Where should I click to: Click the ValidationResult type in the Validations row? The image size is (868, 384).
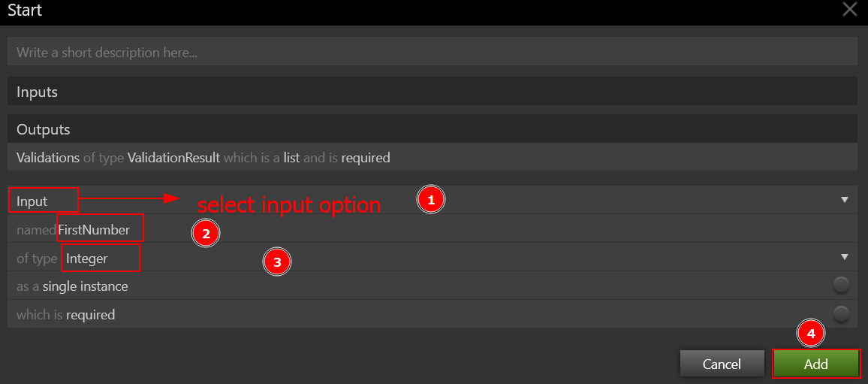(x=173, y=158)
